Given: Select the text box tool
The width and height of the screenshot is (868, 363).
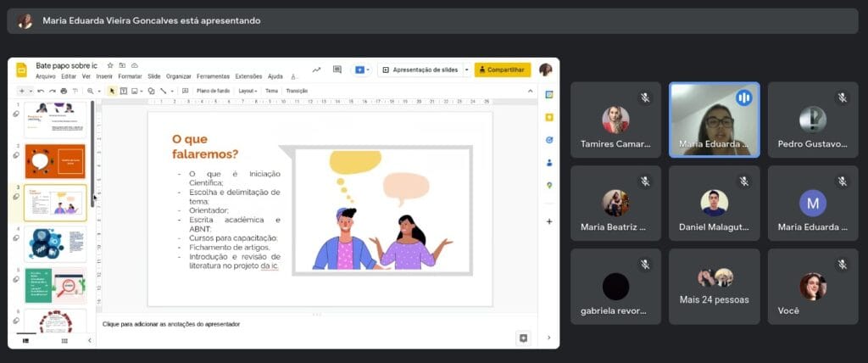Looking at the screenshot, I should tap(123, 91).
